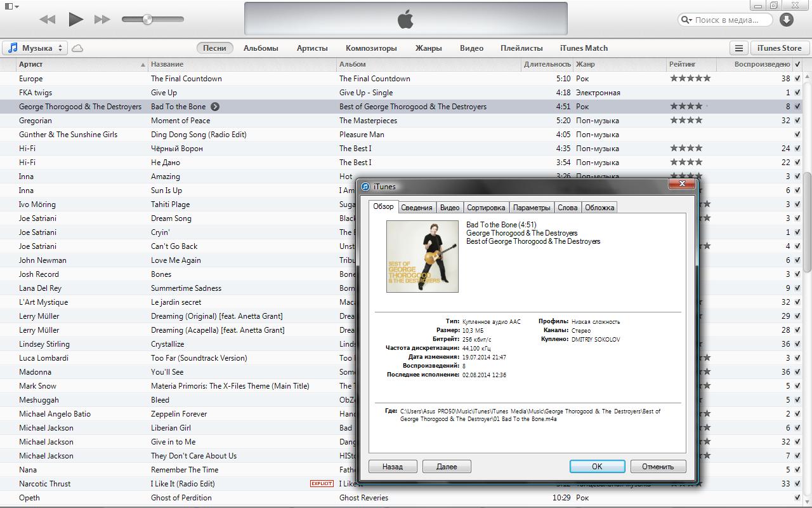Open the Обложка tab
Image resolution: width=812 pixels, height=508 pixels.
click(x=599, y=208)
